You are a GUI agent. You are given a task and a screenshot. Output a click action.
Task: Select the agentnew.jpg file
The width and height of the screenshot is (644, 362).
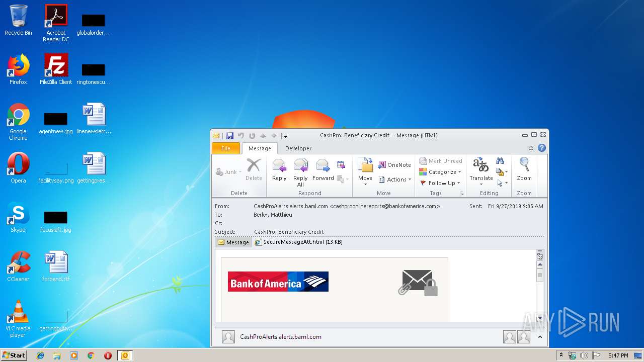pos(56,122)
